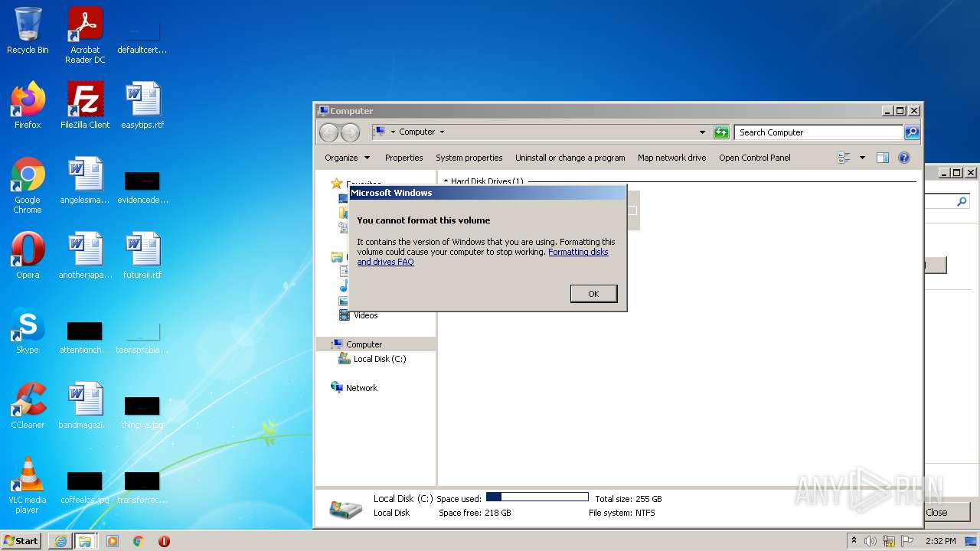Open the Organize menu
This screenshot has height=551, width=980.
[x=347, y=158]
